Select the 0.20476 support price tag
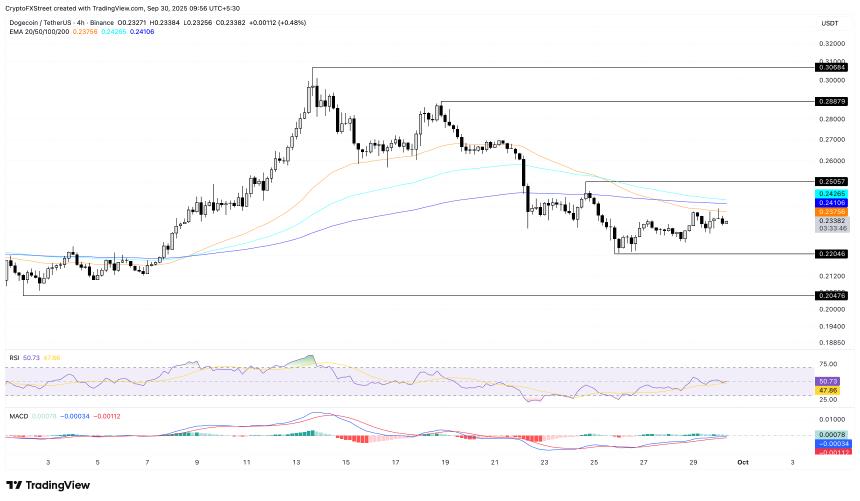860x501 pixels. 831,296
